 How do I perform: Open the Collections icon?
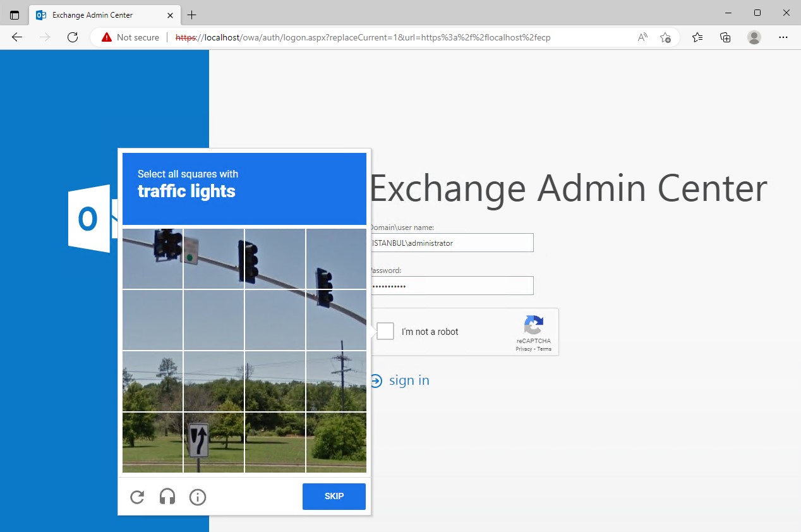(725, 37)
